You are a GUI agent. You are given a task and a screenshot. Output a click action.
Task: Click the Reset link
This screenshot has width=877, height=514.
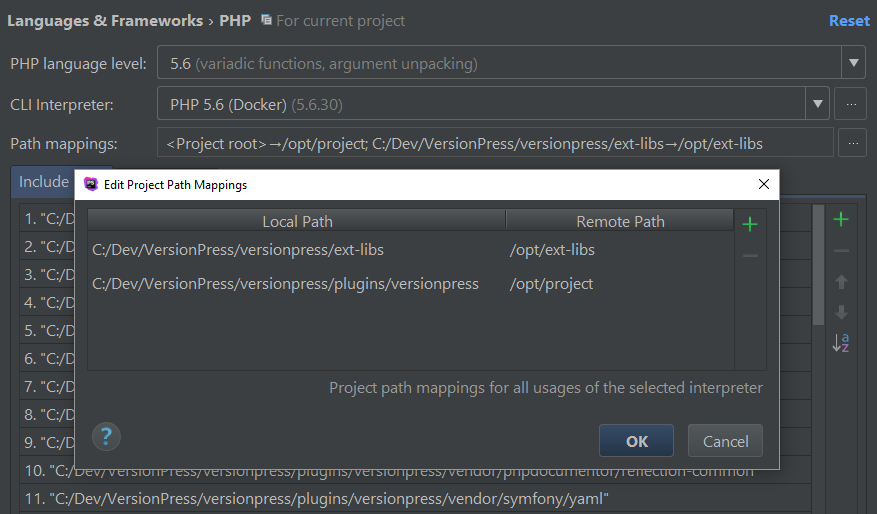point(849,21)
